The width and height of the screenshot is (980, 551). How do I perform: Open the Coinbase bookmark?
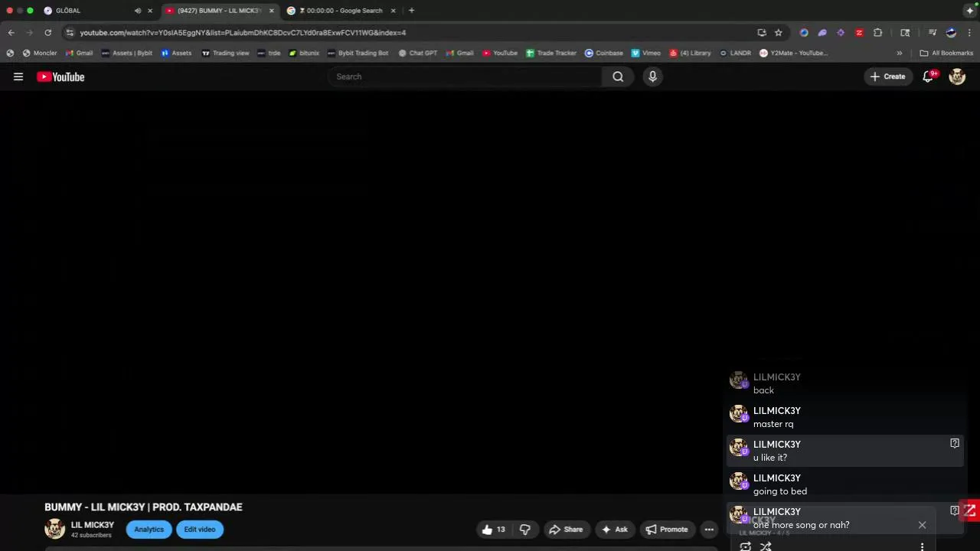pyautogui.click(x=604, y=54)
